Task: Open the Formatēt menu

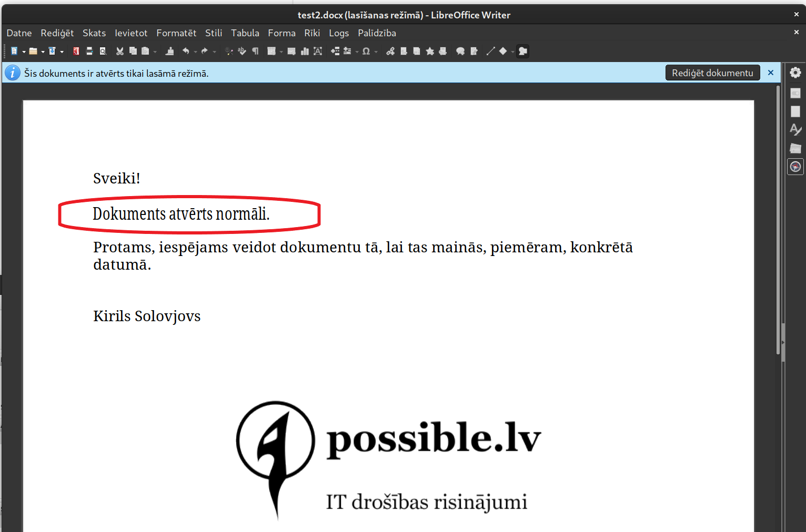Action: point(176,33)
